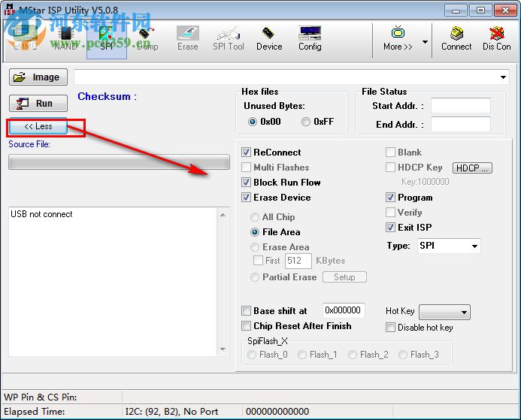Toggle the Program checkbox

pyautogui.click(x=390, y=198)
